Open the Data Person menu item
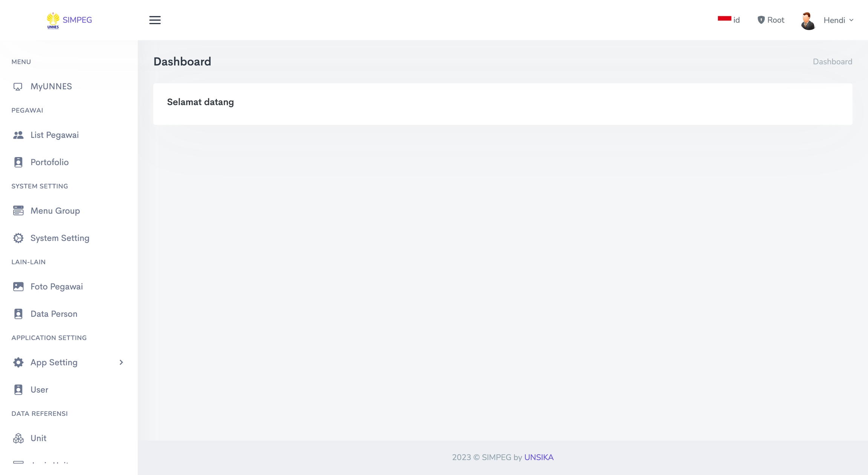The image size is (868, 475). point(54,314)
